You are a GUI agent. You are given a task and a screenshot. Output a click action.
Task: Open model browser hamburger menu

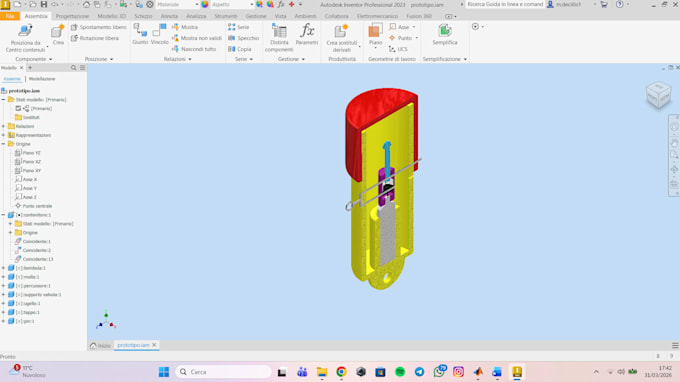tap(82, 68)
